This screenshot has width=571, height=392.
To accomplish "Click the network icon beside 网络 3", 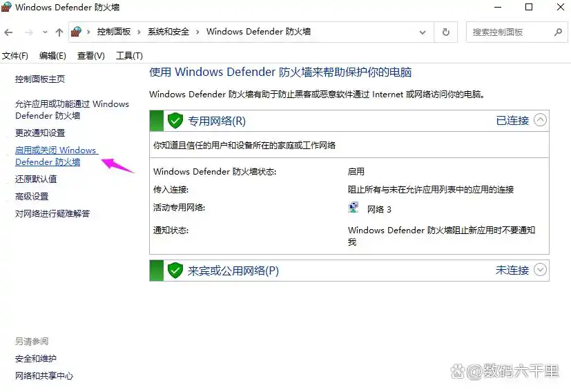I will [354, 208].
